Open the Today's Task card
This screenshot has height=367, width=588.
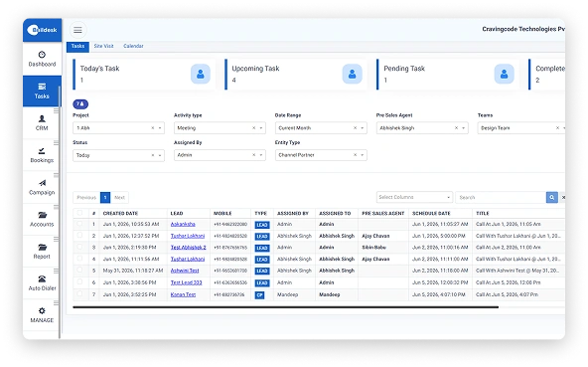pos(144,74)
